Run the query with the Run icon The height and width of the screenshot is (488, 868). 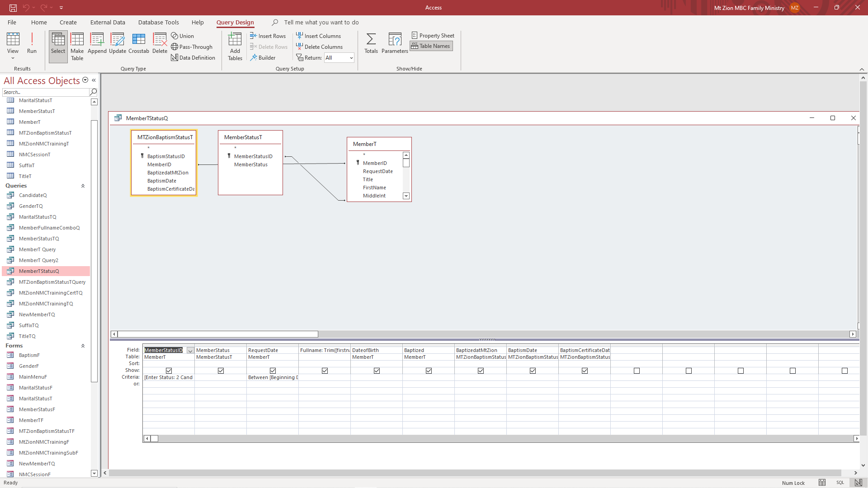tap(32, 43)
